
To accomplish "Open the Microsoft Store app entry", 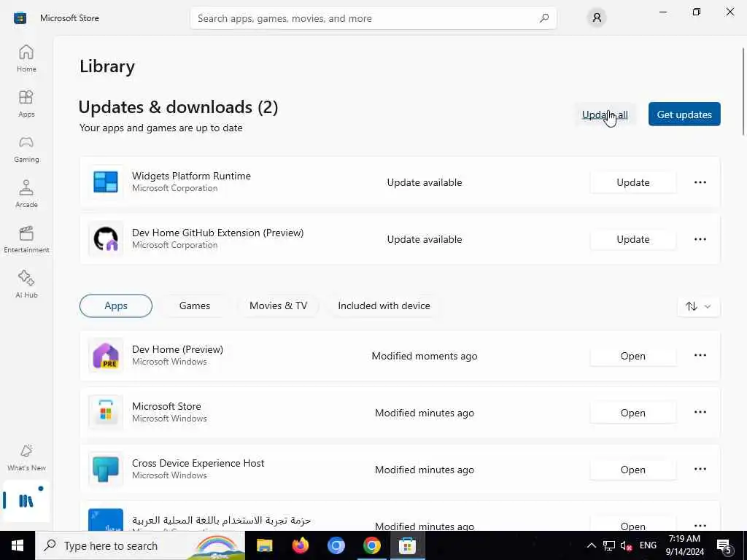I will (x=632, y=413).
